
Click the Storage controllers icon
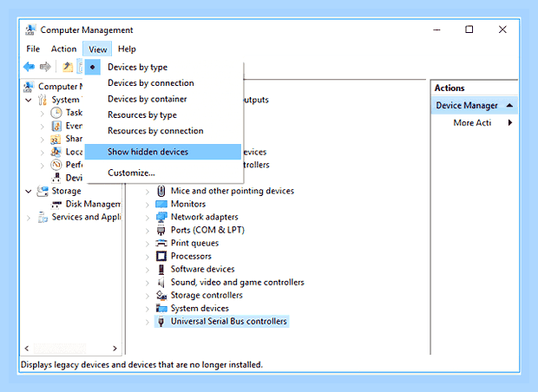(161, 295)
